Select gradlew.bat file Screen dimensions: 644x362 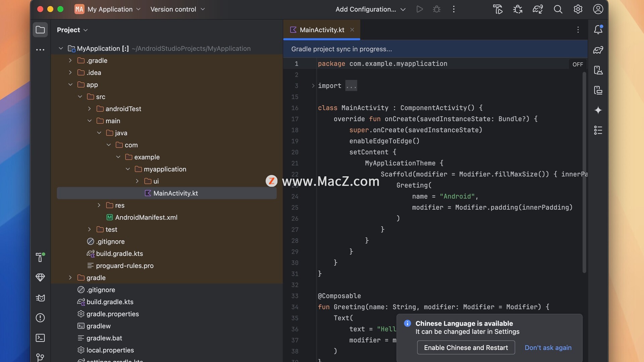(100, 338)
